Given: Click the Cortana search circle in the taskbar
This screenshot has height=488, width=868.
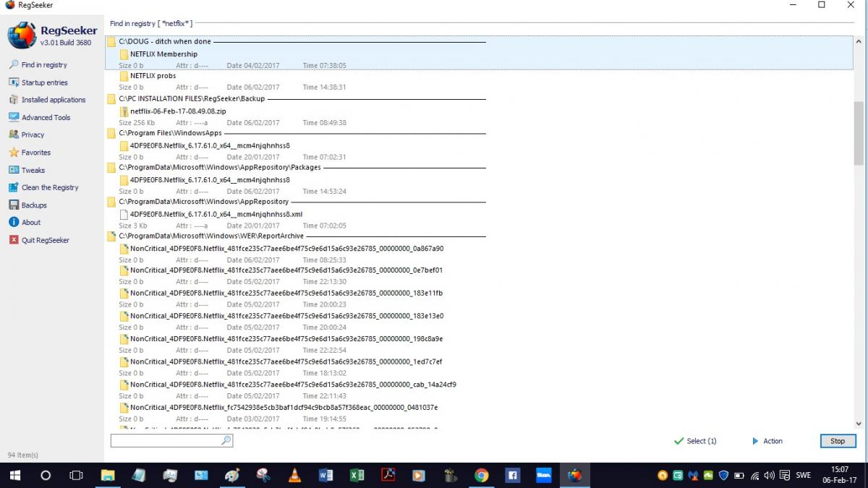Looking at the screenshot, I should click(x=45, y=475).
